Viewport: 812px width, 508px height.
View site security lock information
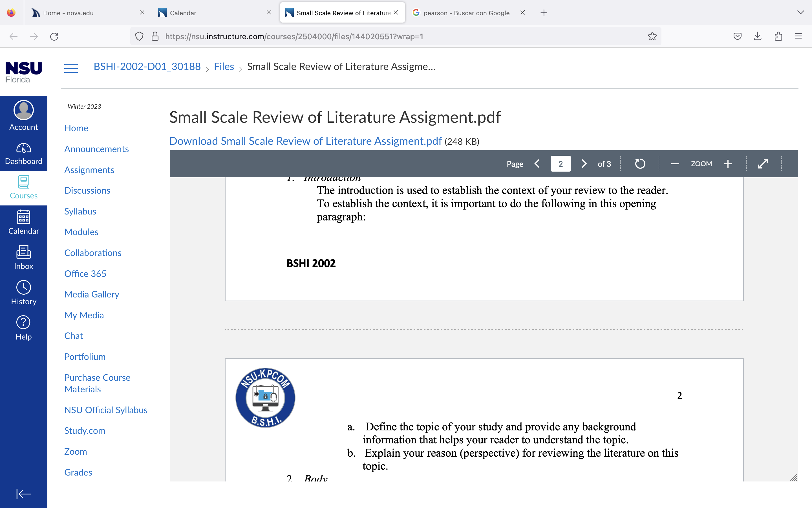[x=155, y=36]
